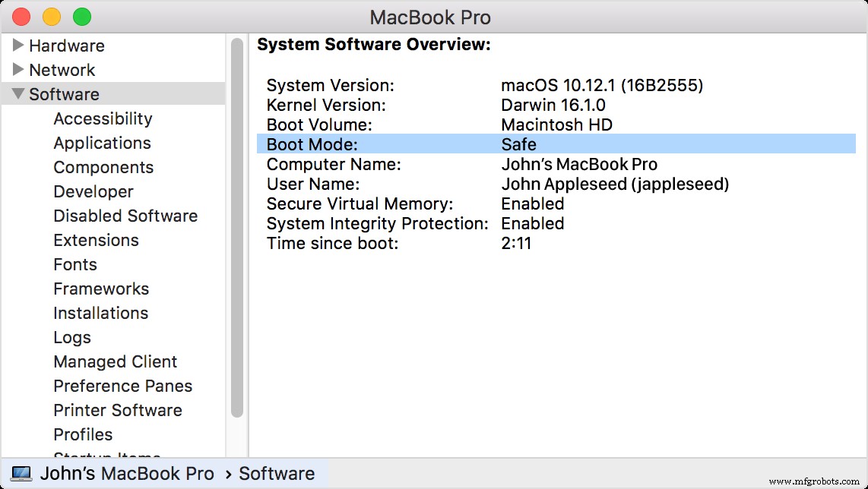Expand the Hardware category
This screenshot has height=489, width=868.
coord(19,46)
